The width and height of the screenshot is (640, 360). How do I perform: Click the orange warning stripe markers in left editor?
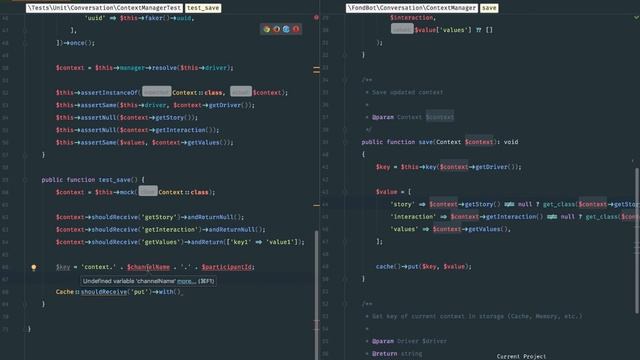316,70
